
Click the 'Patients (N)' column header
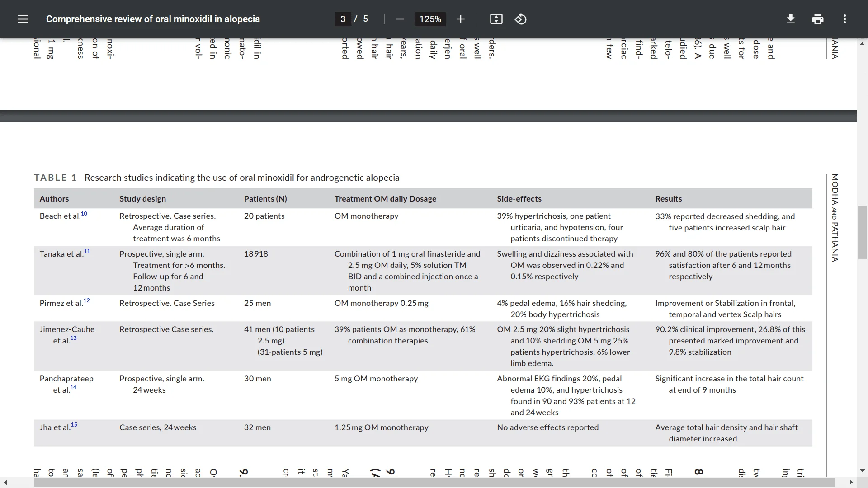[265, 199]
